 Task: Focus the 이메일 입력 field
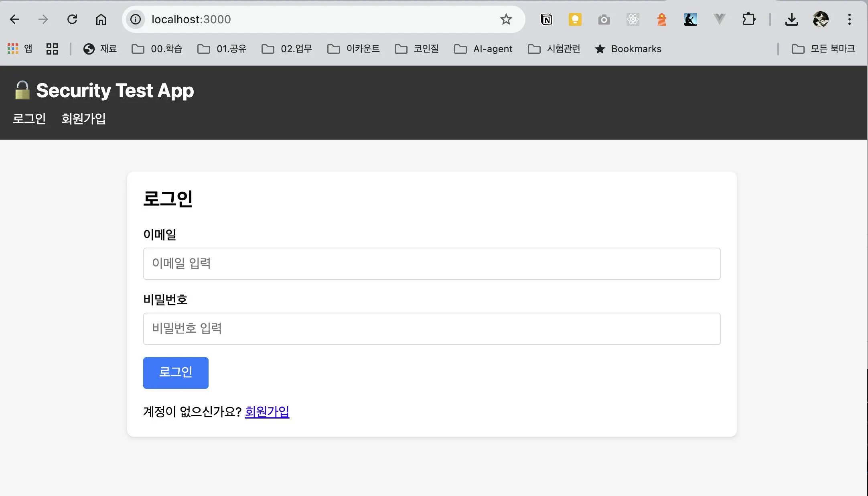point(432,264)
